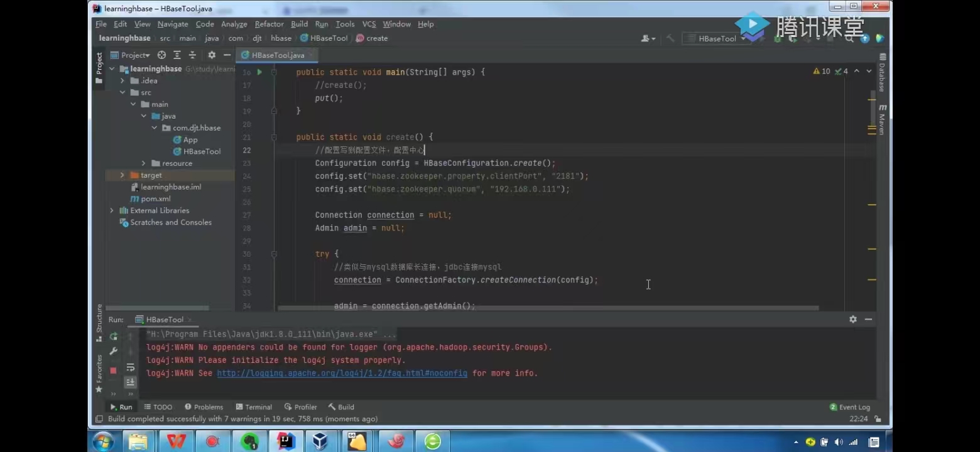Collapse the learninghbase project root node
Screen dimensions: 980x452
pyautogui.click(x=112, y=69)
